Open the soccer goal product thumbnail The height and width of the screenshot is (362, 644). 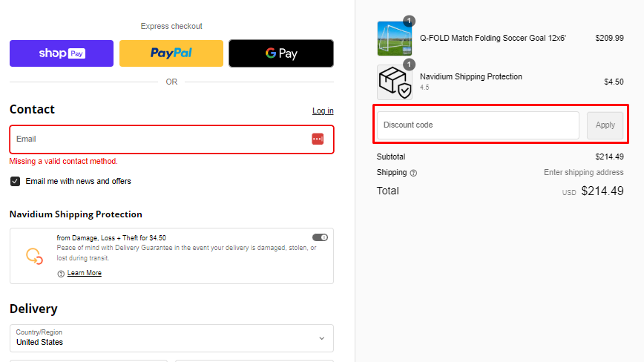394,39
